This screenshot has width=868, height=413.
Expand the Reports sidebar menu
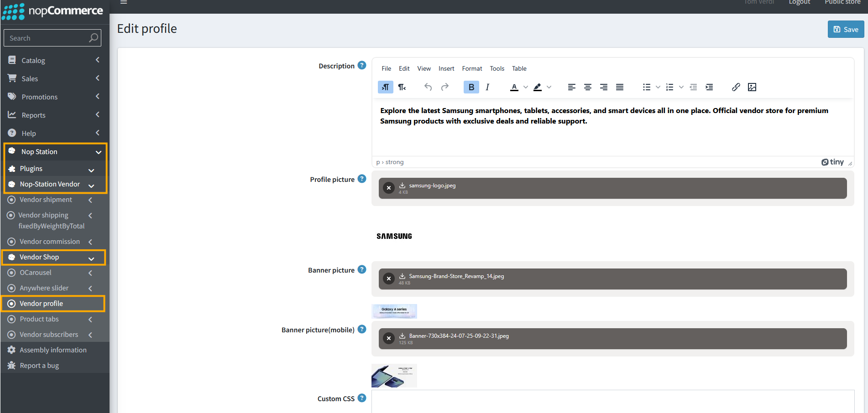(x=54, y=115)
